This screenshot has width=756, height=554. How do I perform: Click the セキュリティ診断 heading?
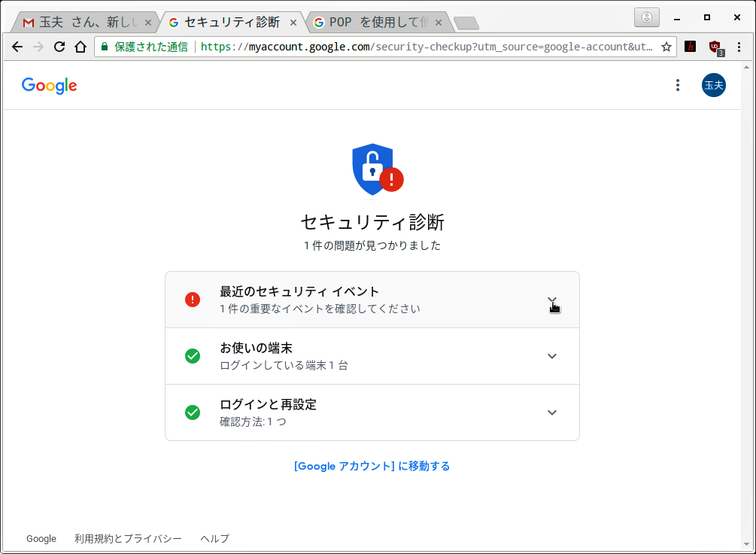pyautogui.click(x=372, y=223)
